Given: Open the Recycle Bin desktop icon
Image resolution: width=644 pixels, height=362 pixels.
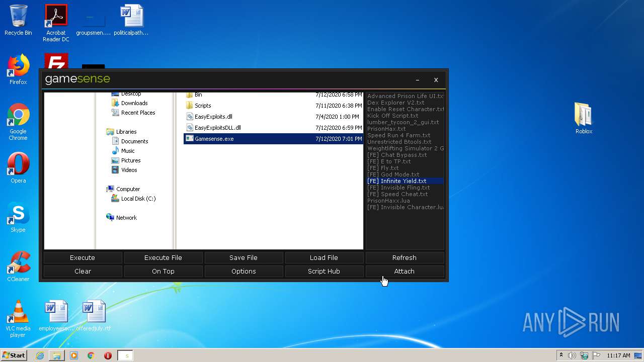Looking at the screenshot, I should point(18,20).
